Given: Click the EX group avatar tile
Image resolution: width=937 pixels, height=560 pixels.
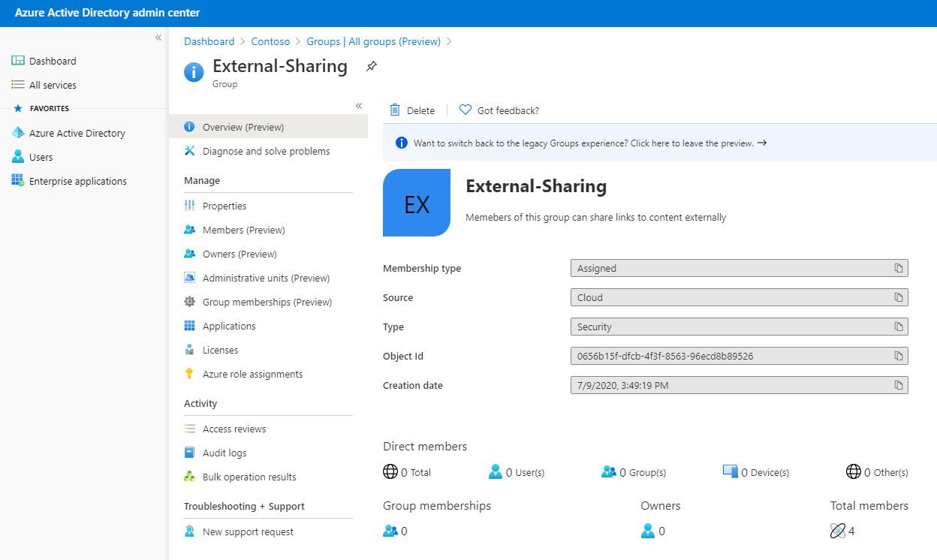Looking at the screenshot, I should pos(417,203).
